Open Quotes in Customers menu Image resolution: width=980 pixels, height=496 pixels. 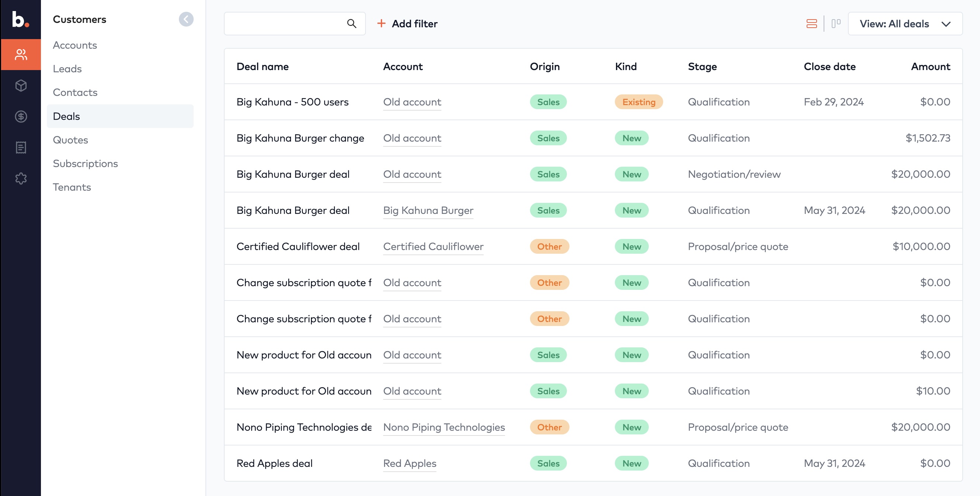pos(70,140)
